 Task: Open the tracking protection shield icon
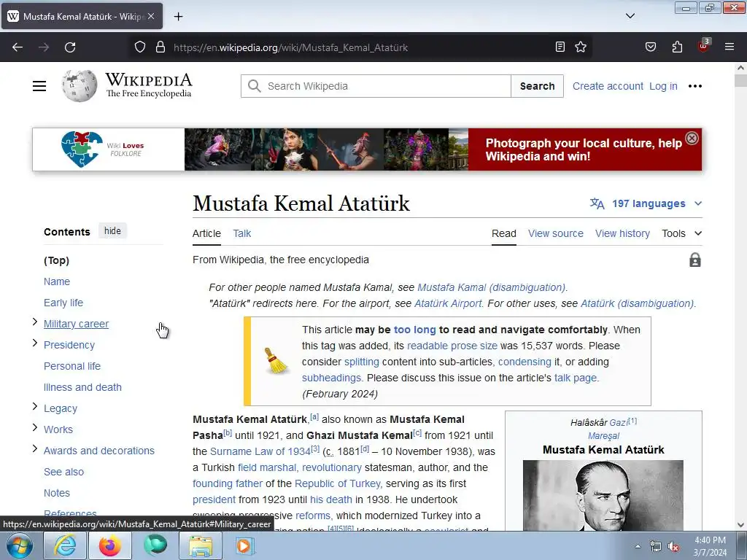coord(139,47)
